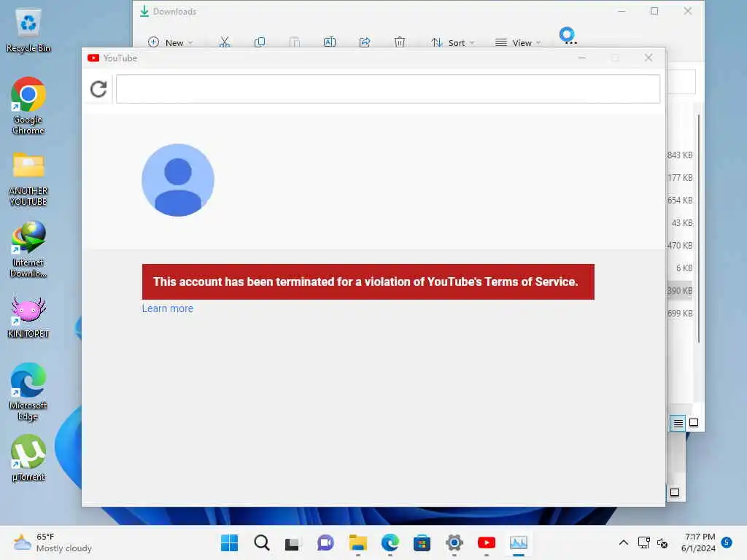
Task: Click the Delete trash icon in Downloads
Action: [400, 42]
